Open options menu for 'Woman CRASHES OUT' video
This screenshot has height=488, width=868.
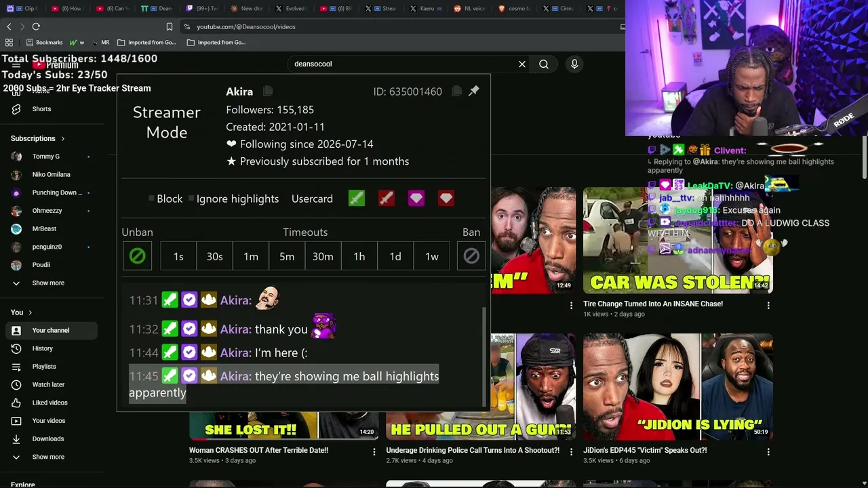[374, 451]
